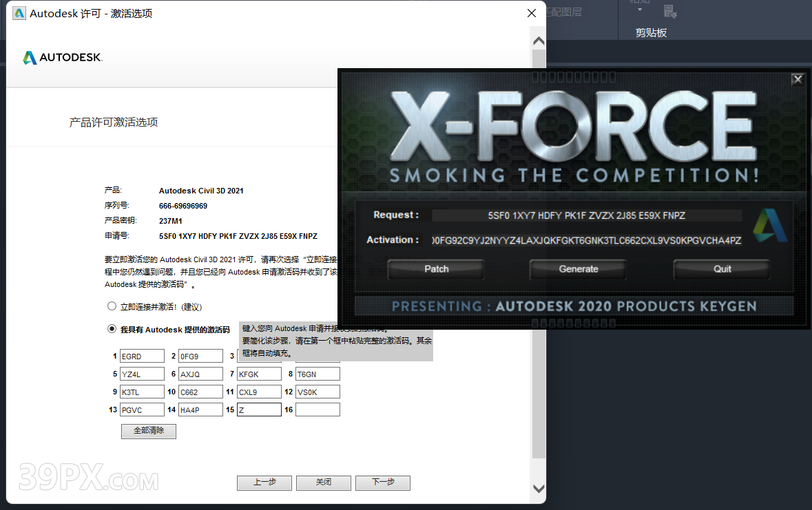Screen dimensions: 812x510
Task: Go back with the 上一步 button
Action: tap(264, 482)
